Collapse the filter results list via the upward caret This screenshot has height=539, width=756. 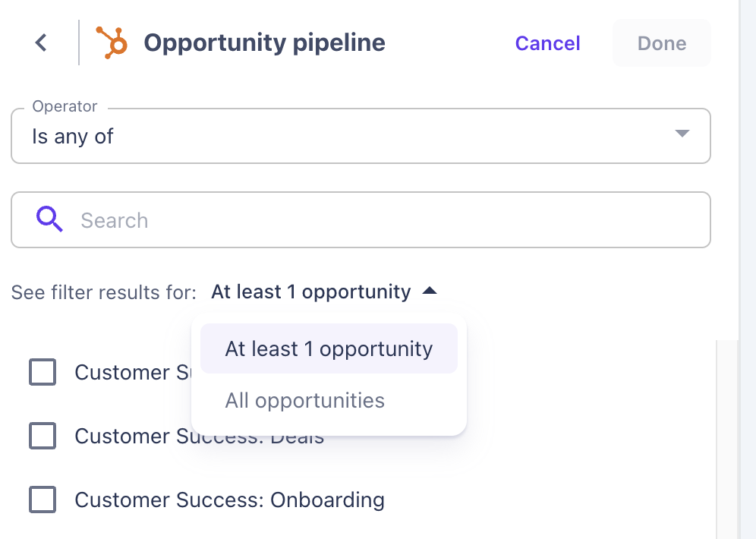(x=430, y=292)
